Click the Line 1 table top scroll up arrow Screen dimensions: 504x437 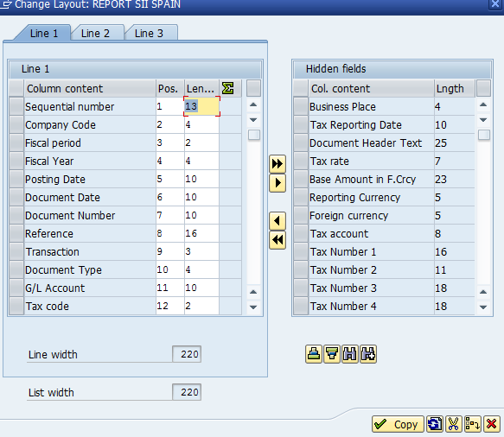253,104
